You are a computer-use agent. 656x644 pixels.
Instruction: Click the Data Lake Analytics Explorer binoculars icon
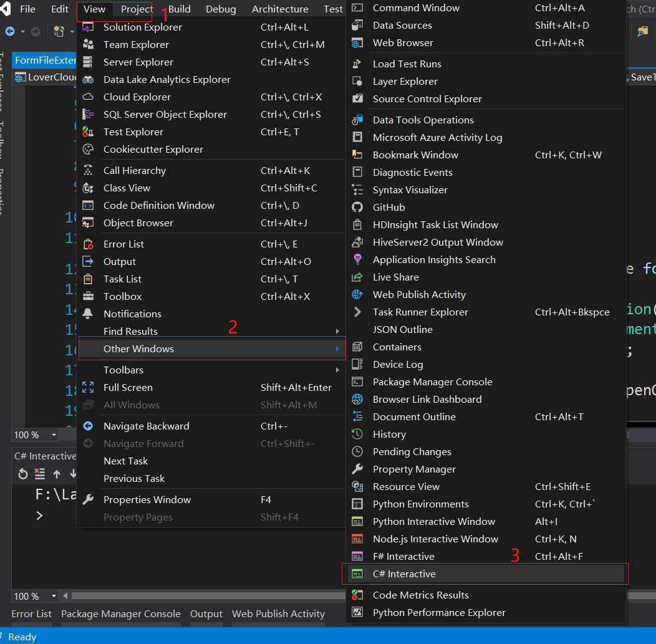pyautogui.click(x=88, y=80)
